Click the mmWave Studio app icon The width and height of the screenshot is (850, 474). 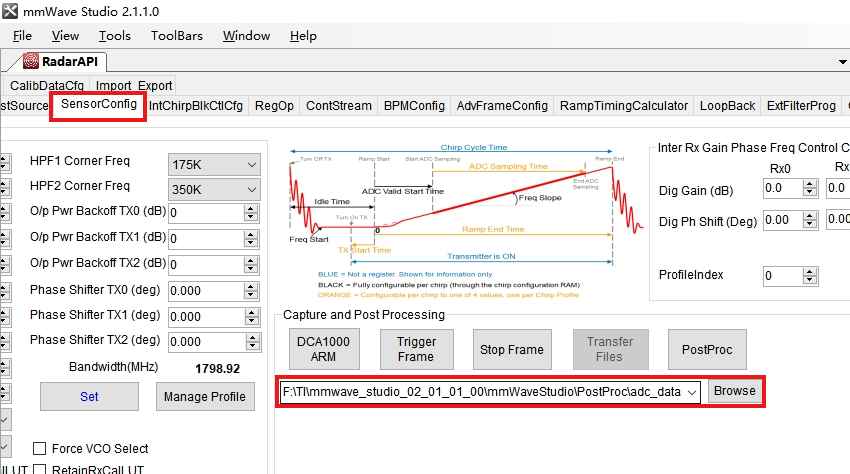[10, 11]
